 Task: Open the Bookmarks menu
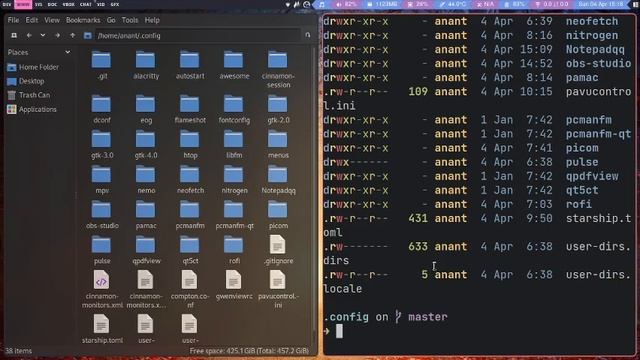(83, 20)
